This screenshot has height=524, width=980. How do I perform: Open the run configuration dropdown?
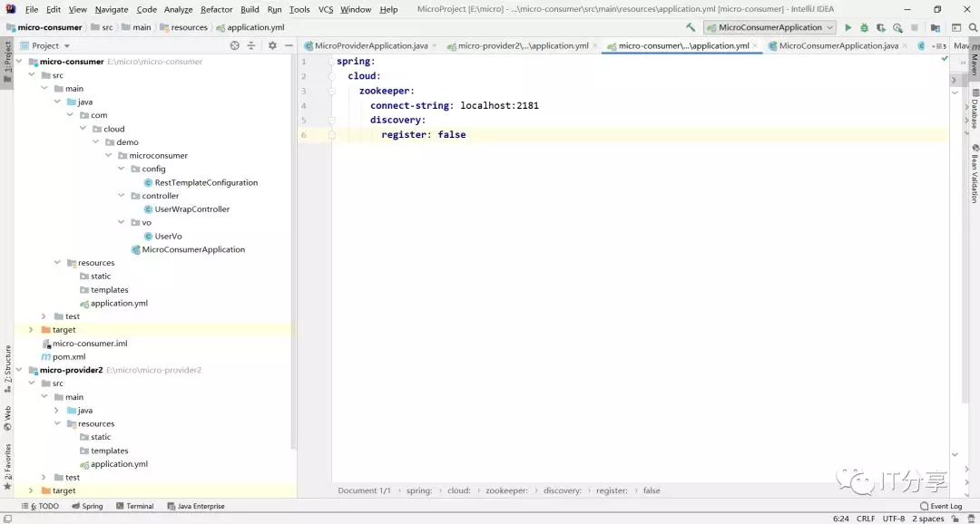pyautogui.click(x=769, y=27)
